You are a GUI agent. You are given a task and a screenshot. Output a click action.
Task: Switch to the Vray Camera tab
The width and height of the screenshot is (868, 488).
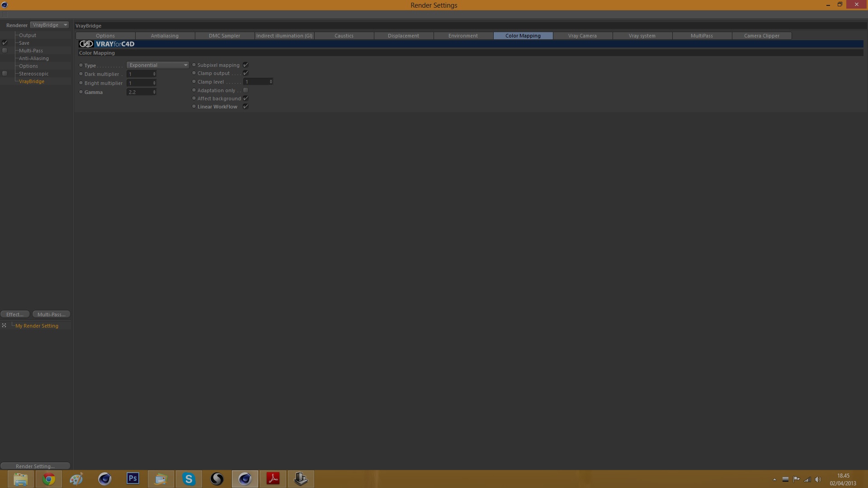pos(582,36)
